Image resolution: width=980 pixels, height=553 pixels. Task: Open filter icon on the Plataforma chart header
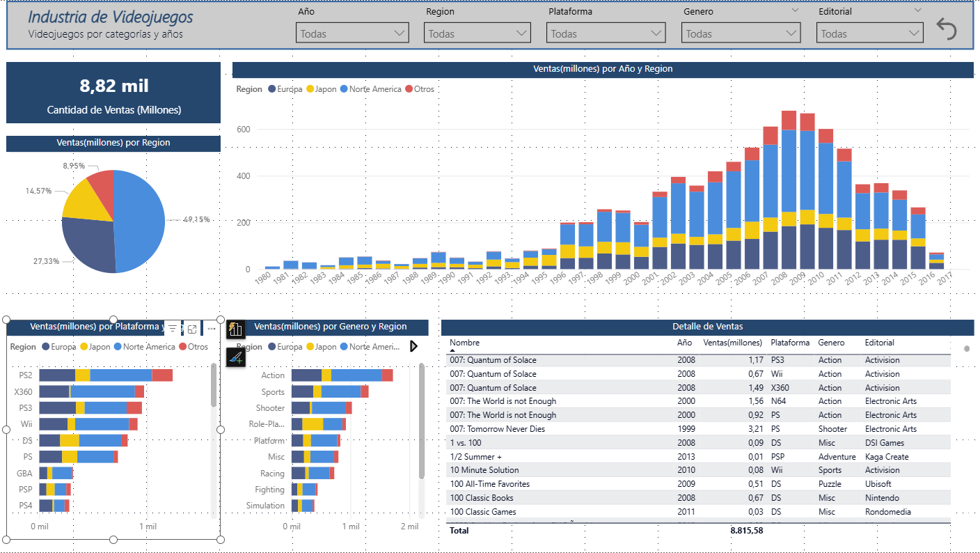click(x=173, y=328)
